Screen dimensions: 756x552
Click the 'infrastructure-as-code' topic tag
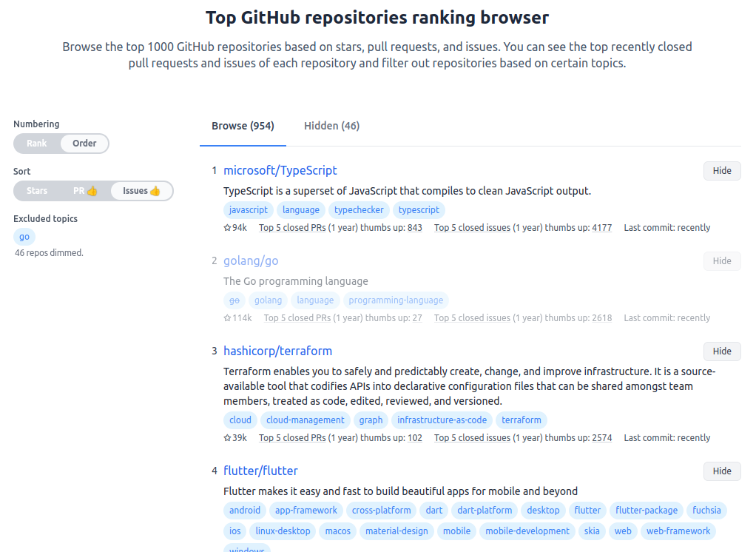(442, 420)
